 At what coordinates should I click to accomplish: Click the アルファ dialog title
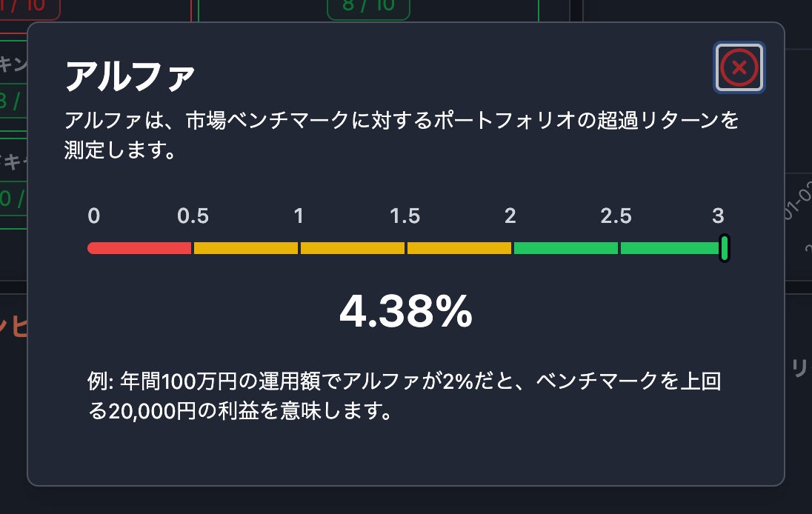(x=130, y=76)
